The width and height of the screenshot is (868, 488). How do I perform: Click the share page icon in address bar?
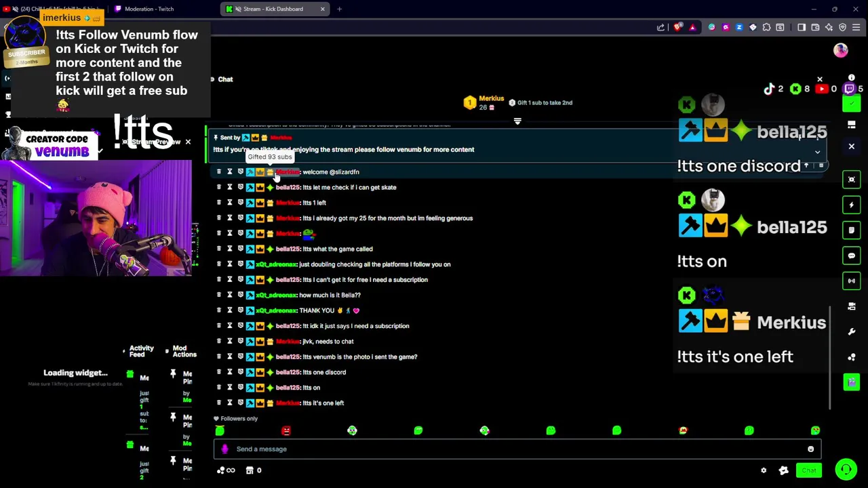pyautogui.click(x=661, y=27)
